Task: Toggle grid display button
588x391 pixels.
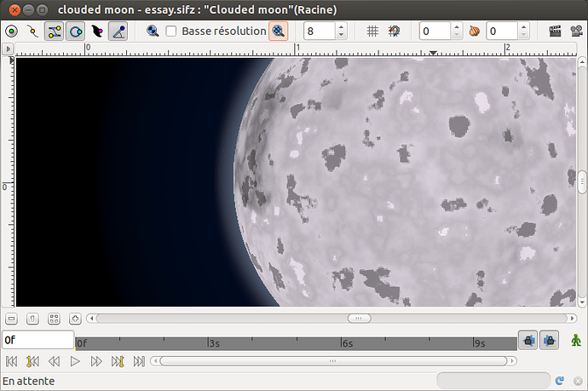Action: [372, 32]
